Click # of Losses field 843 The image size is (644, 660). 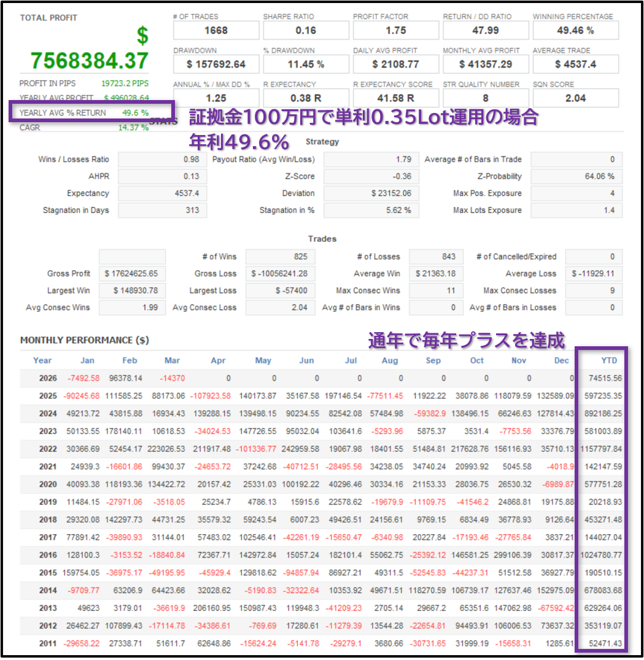(x=436, y=257)
